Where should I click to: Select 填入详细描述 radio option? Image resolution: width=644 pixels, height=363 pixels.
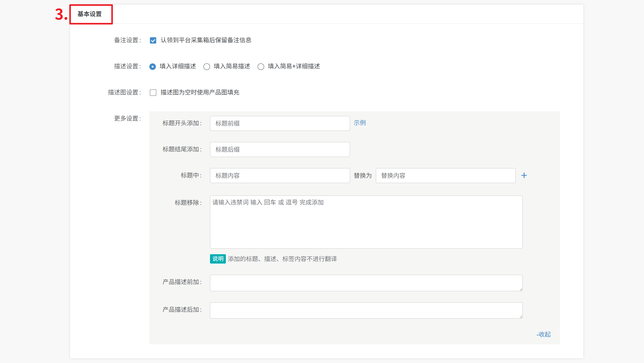152,67
